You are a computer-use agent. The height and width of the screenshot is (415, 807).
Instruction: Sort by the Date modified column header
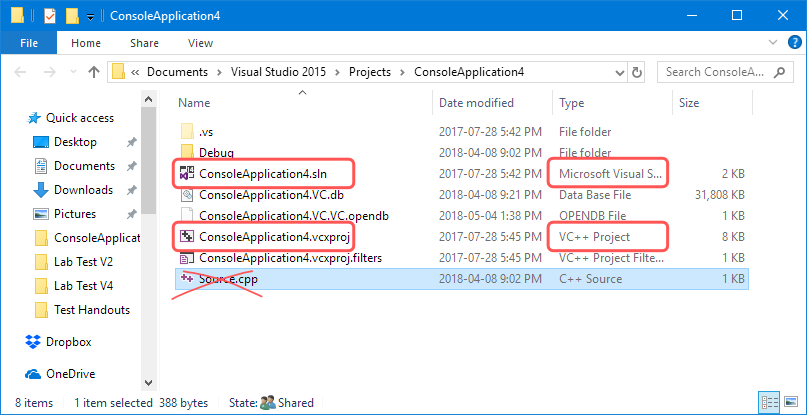476,103
